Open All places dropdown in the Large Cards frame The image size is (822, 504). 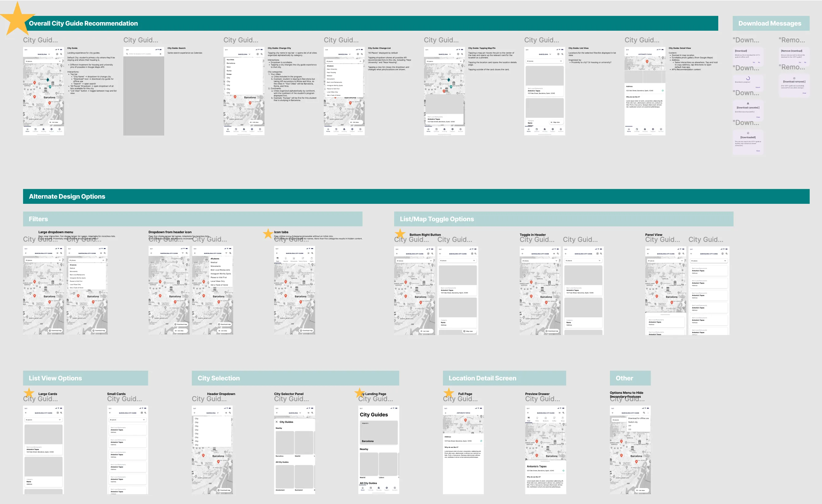tap(43, 420)
